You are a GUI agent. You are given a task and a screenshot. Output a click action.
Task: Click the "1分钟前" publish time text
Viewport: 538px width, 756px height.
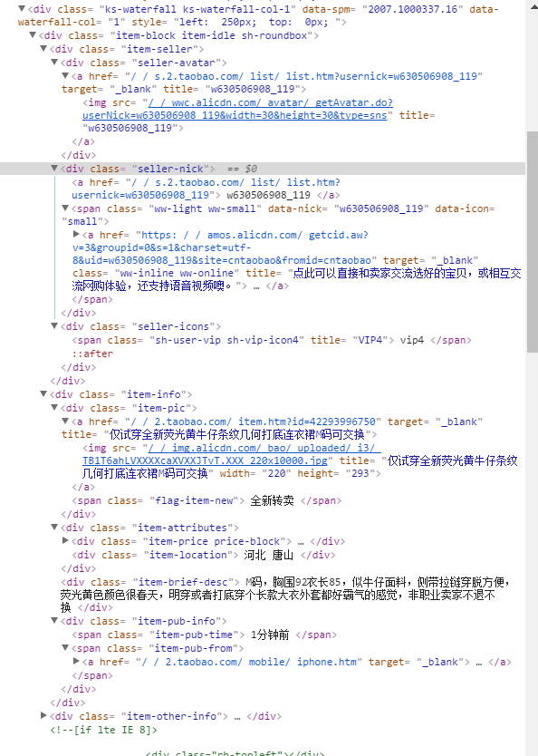tap(270, 635)
